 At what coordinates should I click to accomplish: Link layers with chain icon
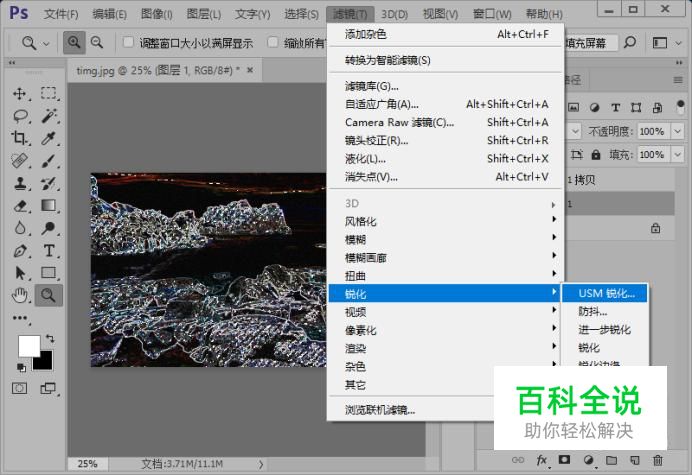click(x=518, y=460)
